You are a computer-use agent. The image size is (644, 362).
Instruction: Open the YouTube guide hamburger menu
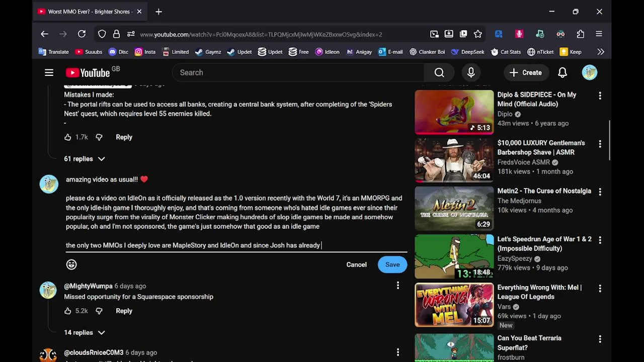tap(49, 72)
